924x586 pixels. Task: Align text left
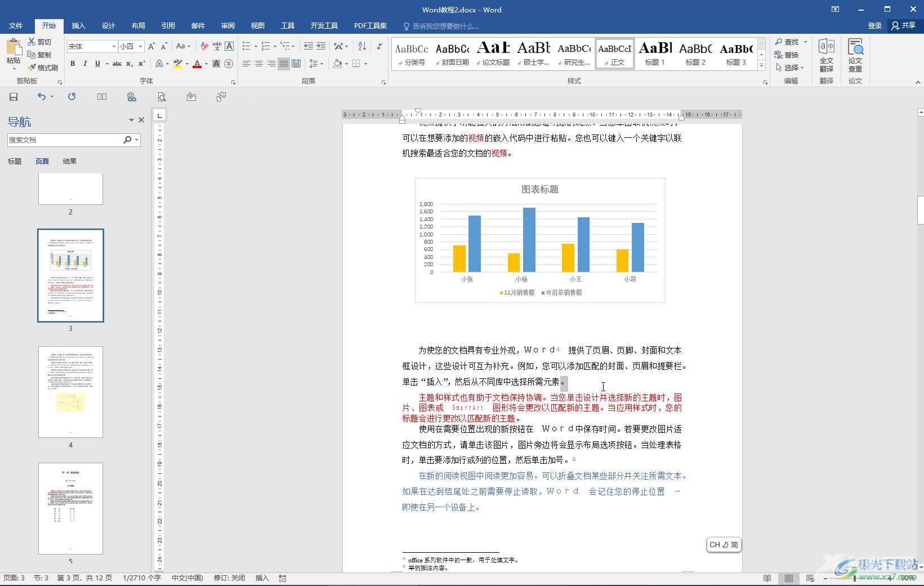click(x=247, y=64)
